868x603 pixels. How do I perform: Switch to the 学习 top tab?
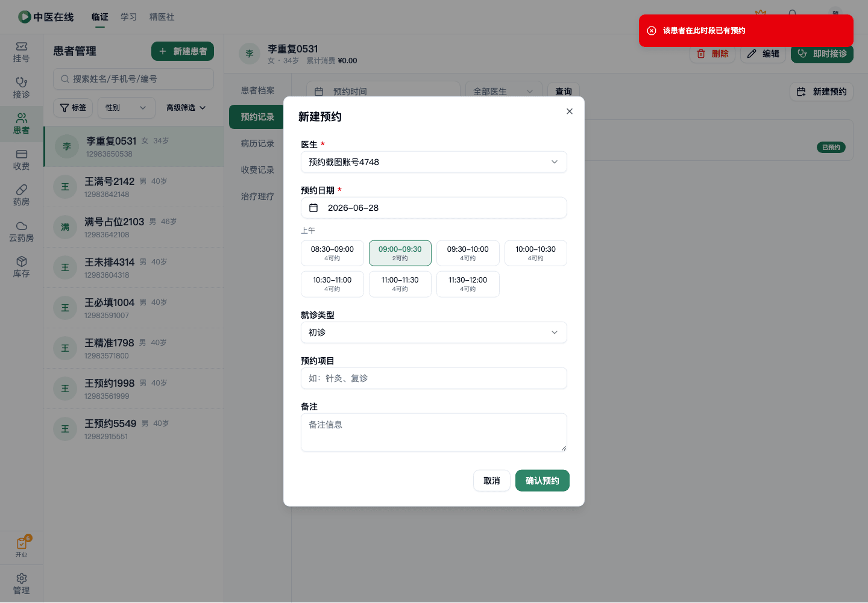(x=128, y=17)
